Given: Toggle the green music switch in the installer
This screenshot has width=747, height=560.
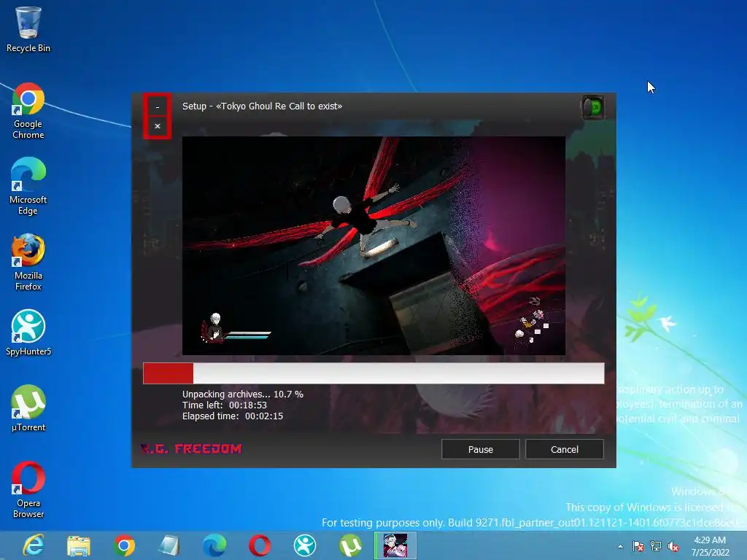Looking at the screenshot, I should click(593, 107).
